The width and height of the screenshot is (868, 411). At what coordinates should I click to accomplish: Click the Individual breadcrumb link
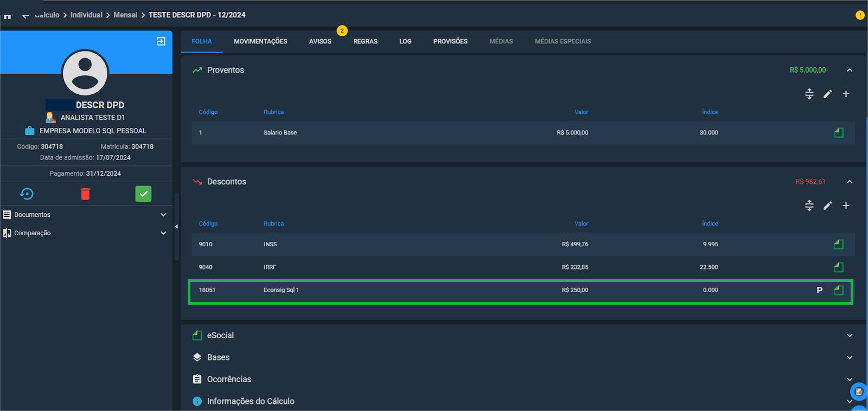(x=86, y=15)
